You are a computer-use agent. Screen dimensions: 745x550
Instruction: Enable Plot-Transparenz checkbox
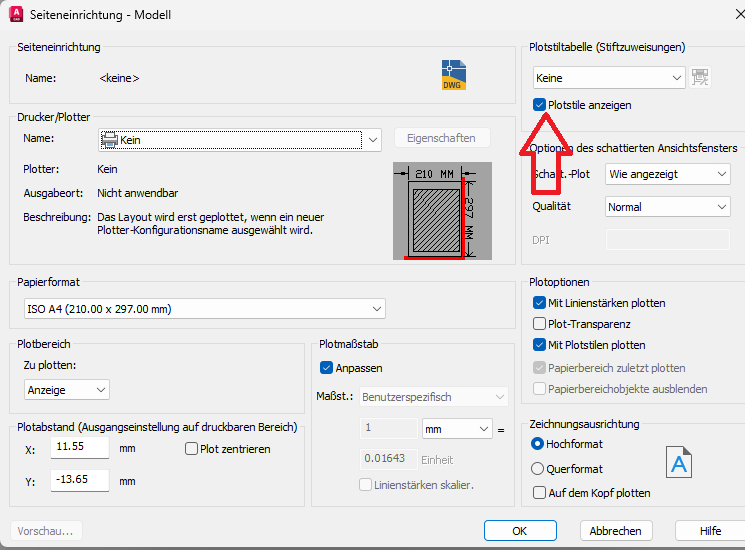[x=539, y=324]
